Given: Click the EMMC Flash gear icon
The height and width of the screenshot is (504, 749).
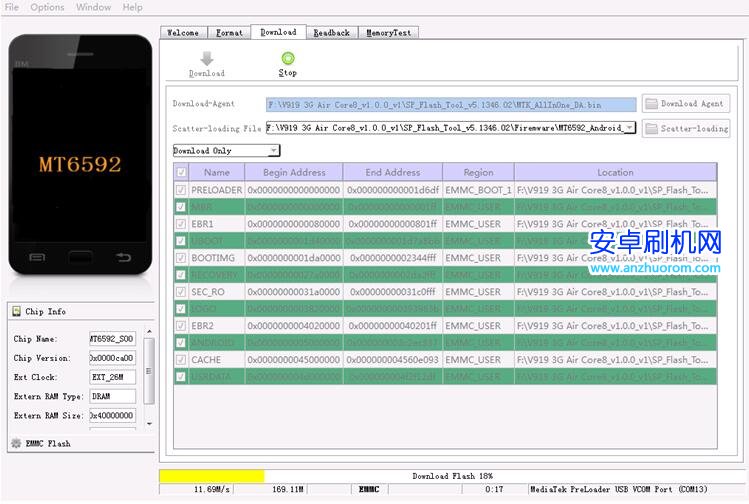Looking at the screenshot, I should tap(16, 443).
